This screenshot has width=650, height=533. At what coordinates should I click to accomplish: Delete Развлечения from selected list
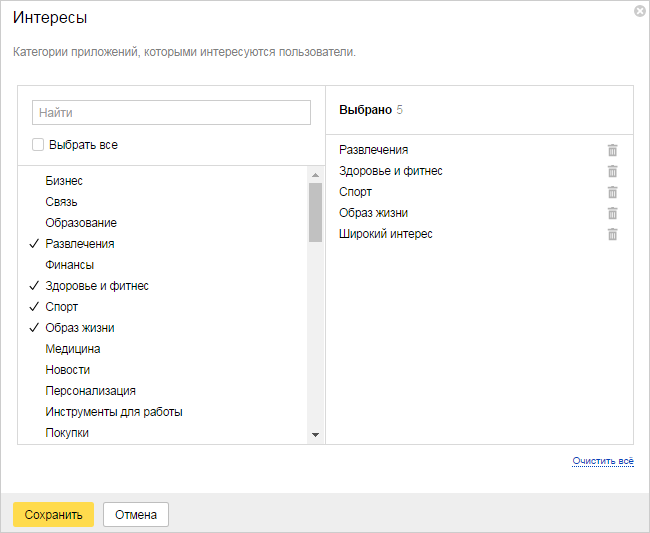612,150
